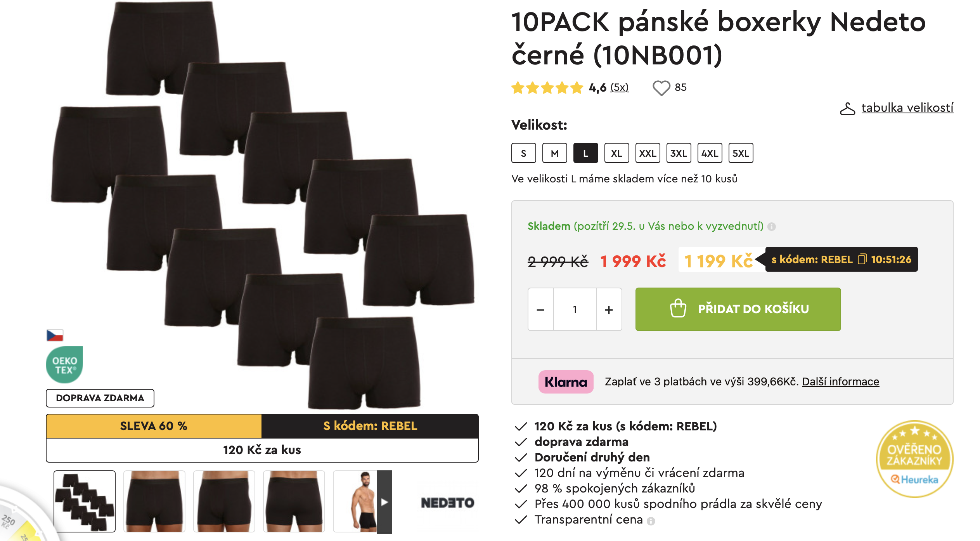This screenshot has height=541, width=980.
Task: Copy the REBEL discount code icon
Action: [x=862, y=259]
